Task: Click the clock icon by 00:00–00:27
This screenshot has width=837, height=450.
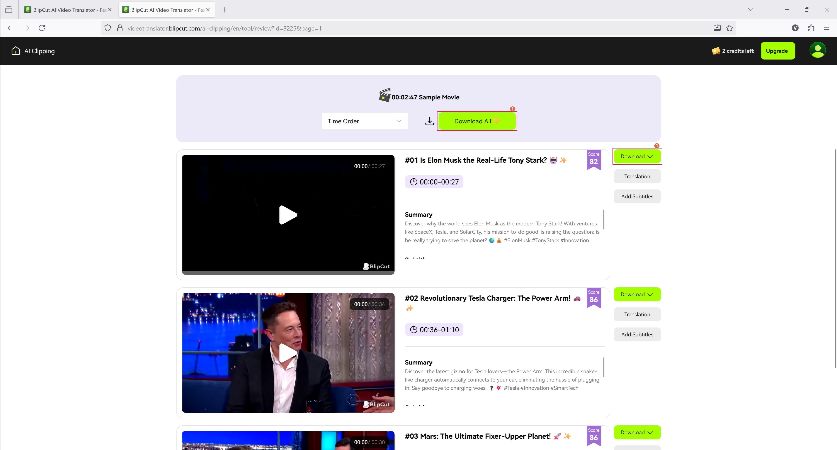Action: click(413, 182)
